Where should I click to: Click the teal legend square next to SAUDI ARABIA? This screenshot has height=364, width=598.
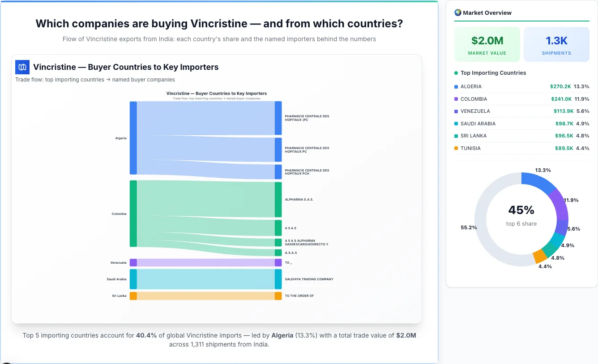456,124
